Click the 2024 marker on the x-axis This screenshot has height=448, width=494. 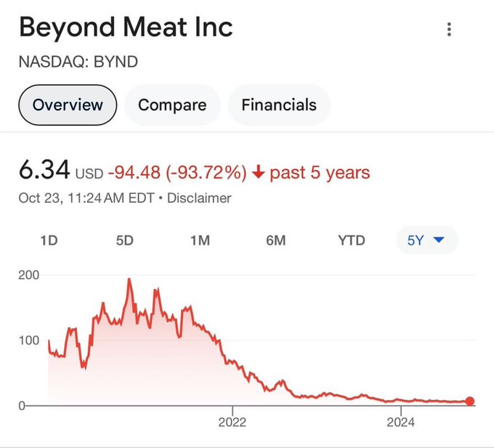coord(400,422)
